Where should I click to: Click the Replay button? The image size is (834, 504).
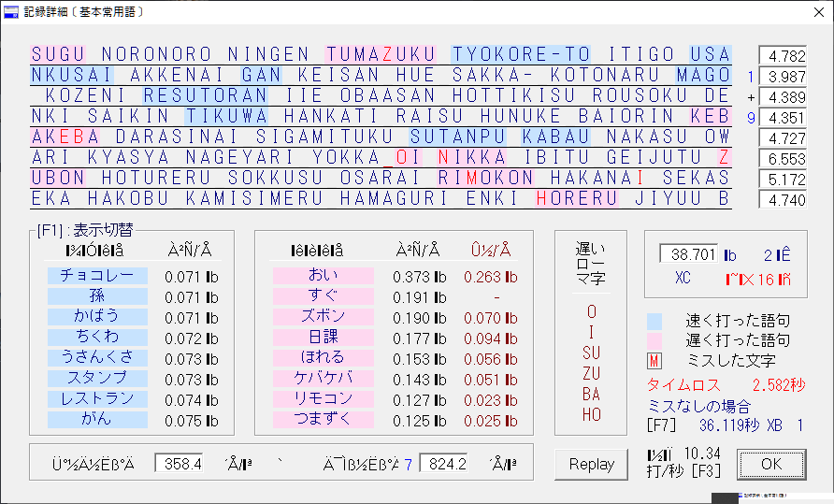pos(591,464)
